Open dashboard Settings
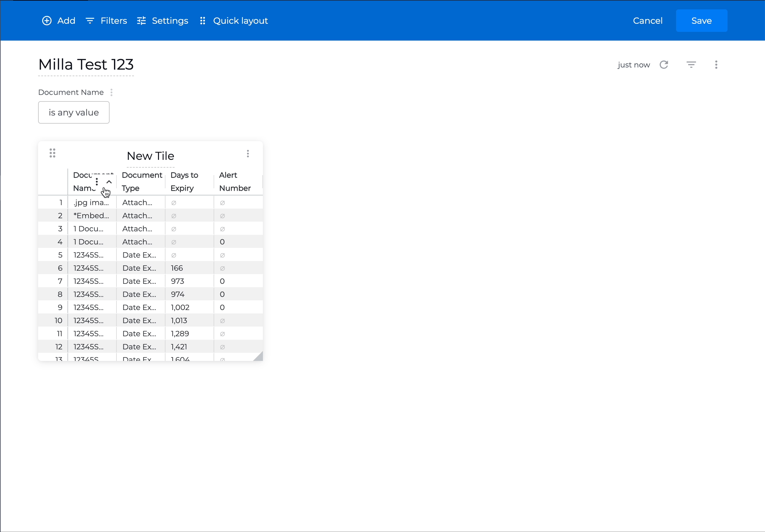 [162, 21]
